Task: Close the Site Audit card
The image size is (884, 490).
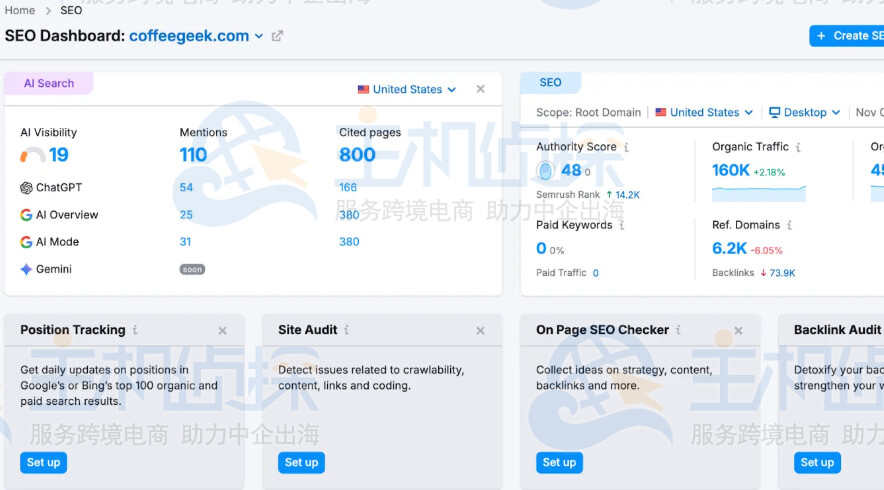Action: [480, 330]
